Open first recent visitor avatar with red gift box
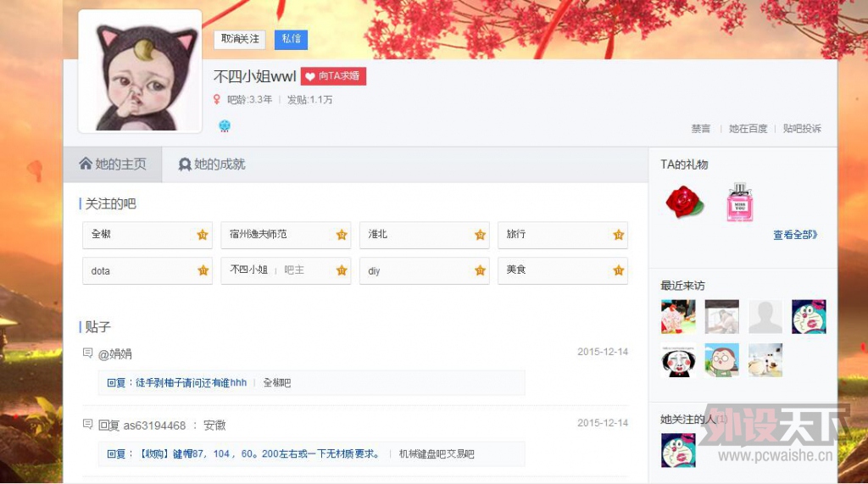This screenshot has width=868, height=484. pyautogui.click(x=678, y=317)
